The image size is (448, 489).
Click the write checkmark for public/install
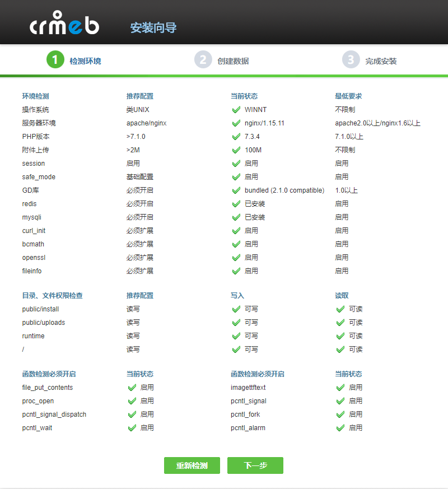236,309
